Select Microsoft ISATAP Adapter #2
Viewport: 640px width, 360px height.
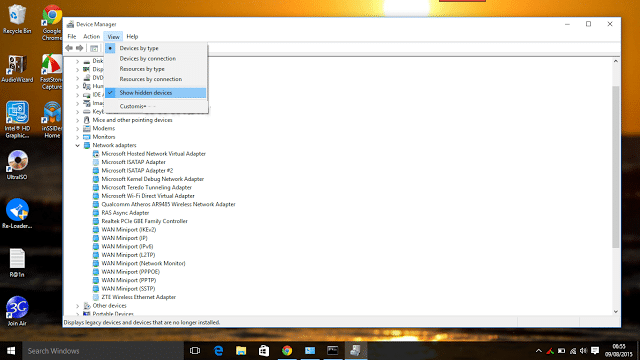pyautogui.click(x=137, y=171)
